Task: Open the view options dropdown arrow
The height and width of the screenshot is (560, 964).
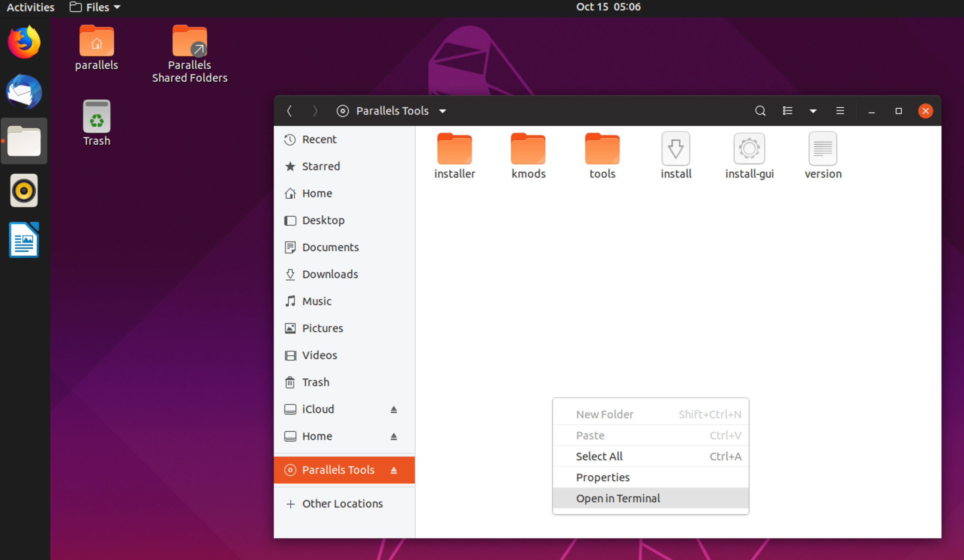Action: [813, 111]
